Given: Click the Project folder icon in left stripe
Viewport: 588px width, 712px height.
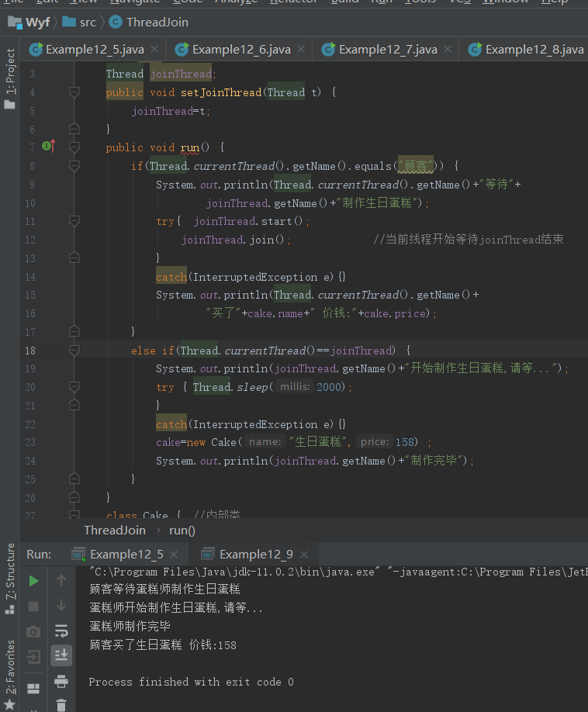Looking at the screenshot, I should (9, 105).
